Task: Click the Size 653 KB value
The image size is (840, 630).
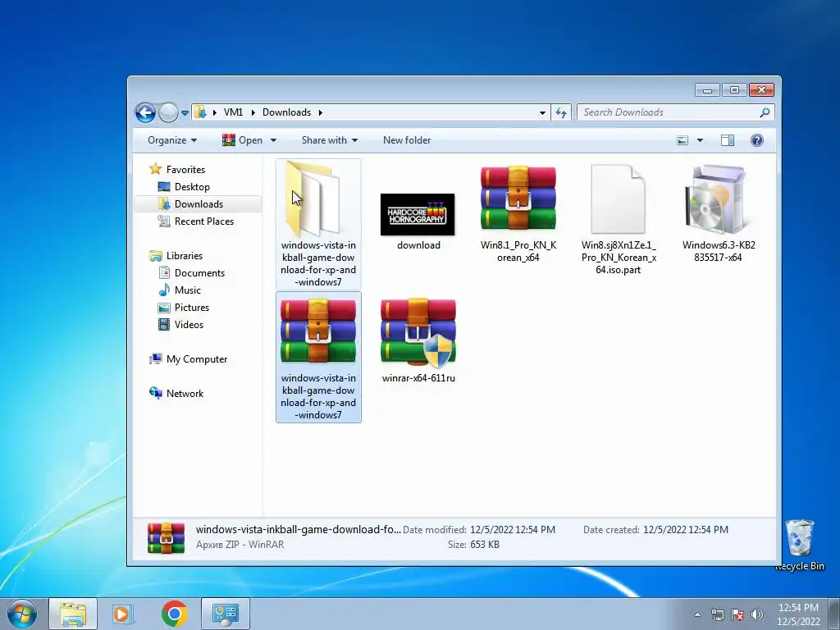Action: pos(484,545)
